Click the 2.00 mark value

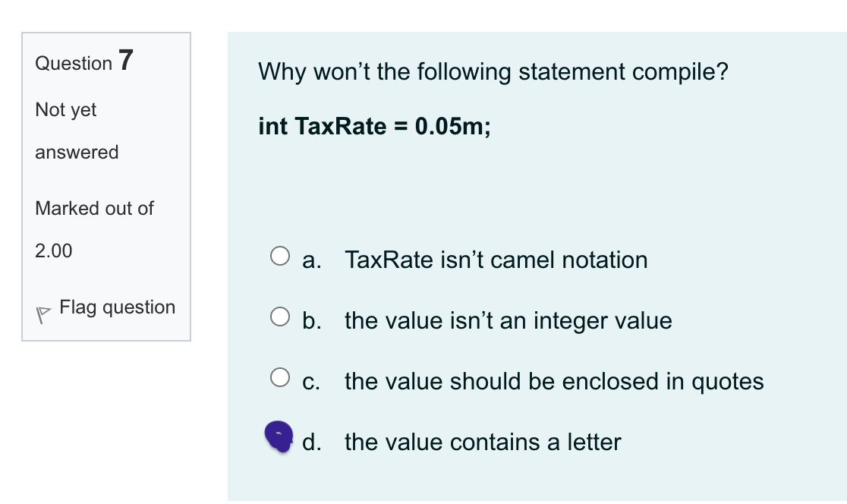53,251
